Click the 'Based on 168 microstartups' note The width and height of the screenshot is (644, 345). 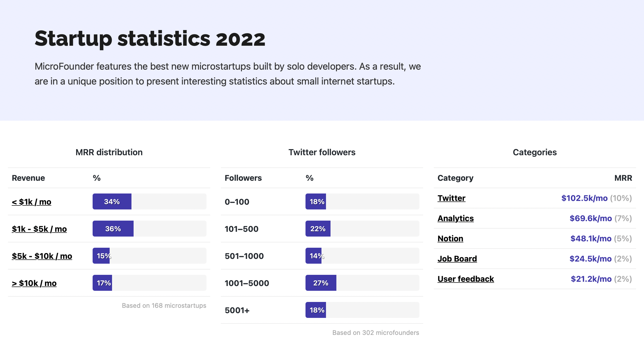[164, 306]
